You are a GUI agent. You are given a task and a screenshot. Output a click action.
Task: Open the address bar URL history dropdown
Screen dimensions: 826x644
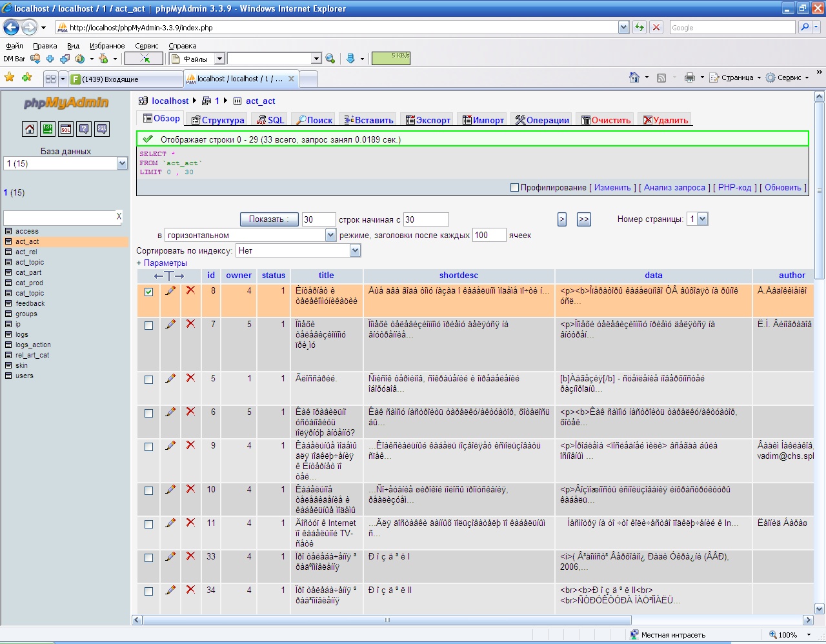pos(623,27)
